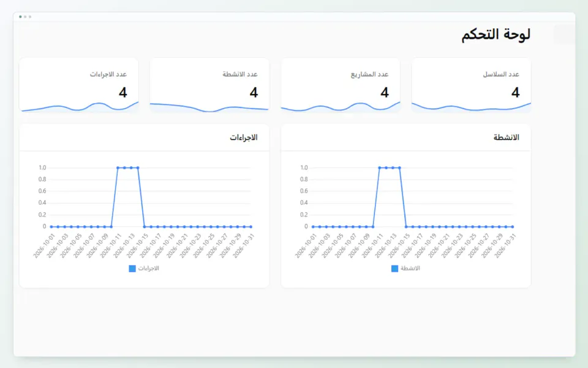Viewport: 588px width, 368px height.
Task: Click the الاجراءات chart panel title
Action: pos(244,137)
